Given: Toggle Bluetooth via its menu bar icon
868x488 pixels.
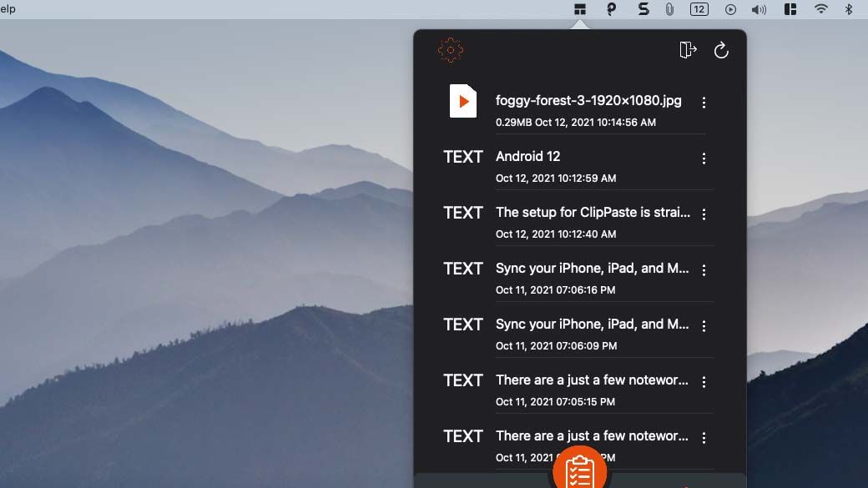Looking at the screenshot, I should [850, 9].
